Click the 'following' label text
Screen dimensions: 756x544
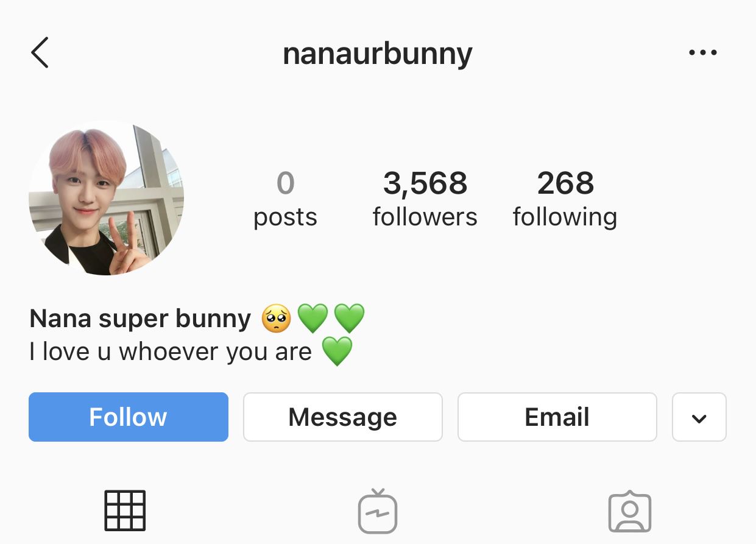tap(565, 218)
